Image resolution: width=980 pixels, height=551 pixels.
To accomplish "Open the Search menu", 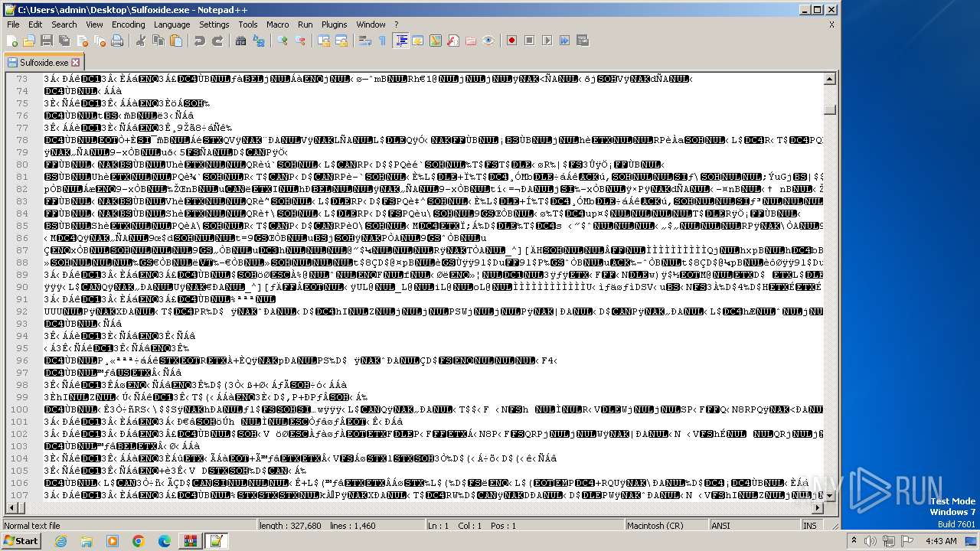I will pyautogui.click(x=64, y=24).
